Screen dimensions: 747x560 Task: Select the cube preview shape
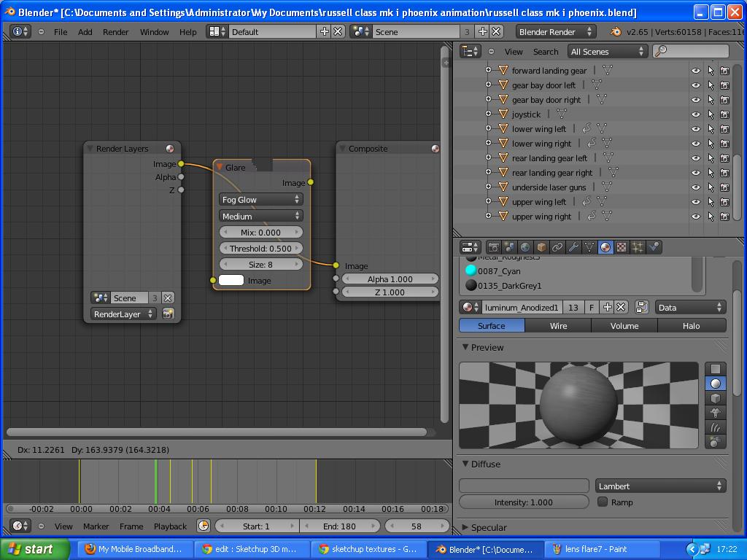pos(716,398)
